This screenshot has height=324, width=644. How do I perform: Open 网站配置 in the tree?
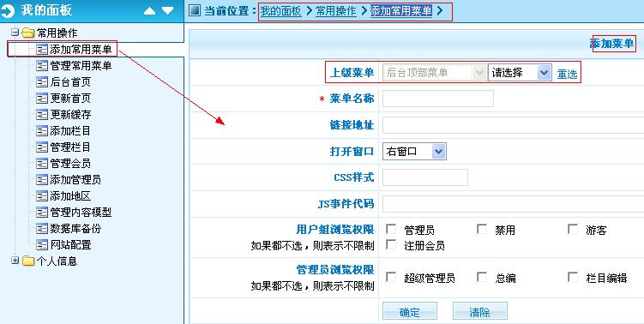click(70, 245)
